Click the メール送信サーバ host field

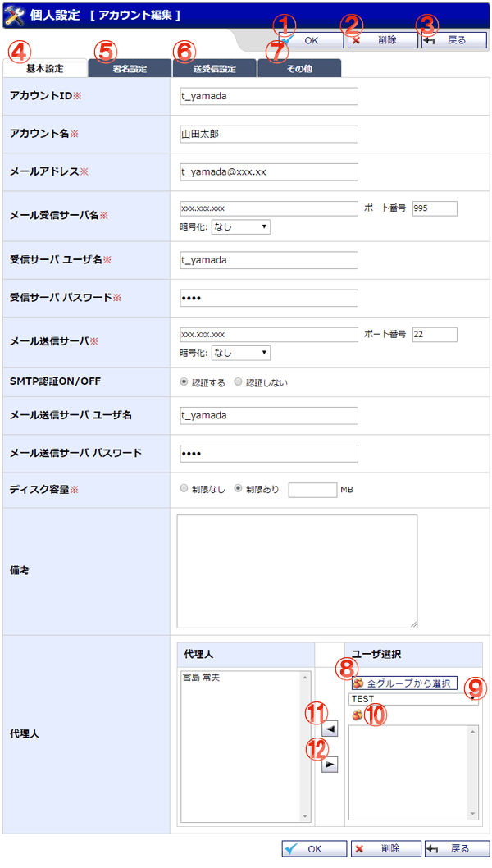point(269,335)
